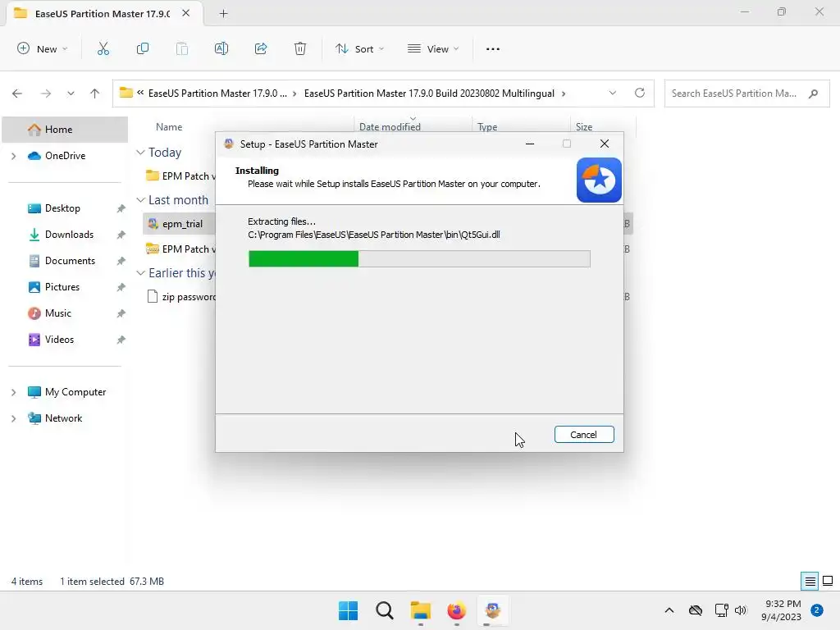Open the Windows Start menu
This screenshot has height=630, width=840.
348,610
